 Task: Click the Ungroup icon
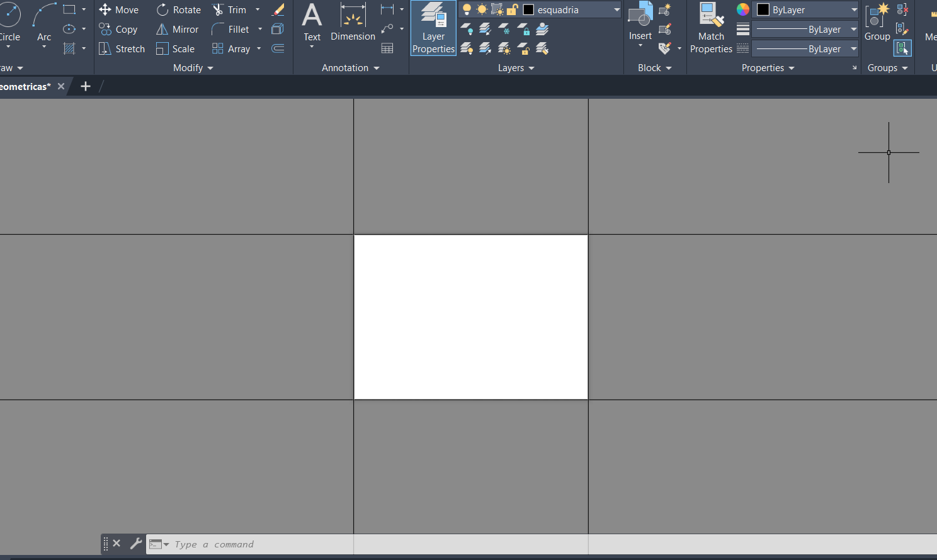(902, 9)
